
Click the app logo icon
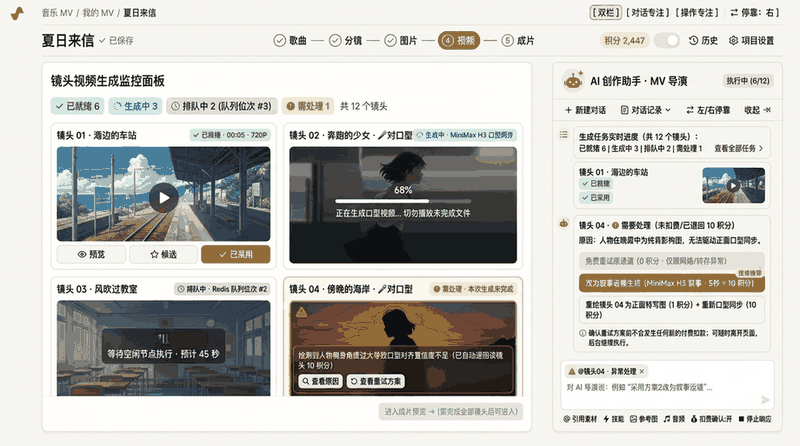tap(17, 13)
